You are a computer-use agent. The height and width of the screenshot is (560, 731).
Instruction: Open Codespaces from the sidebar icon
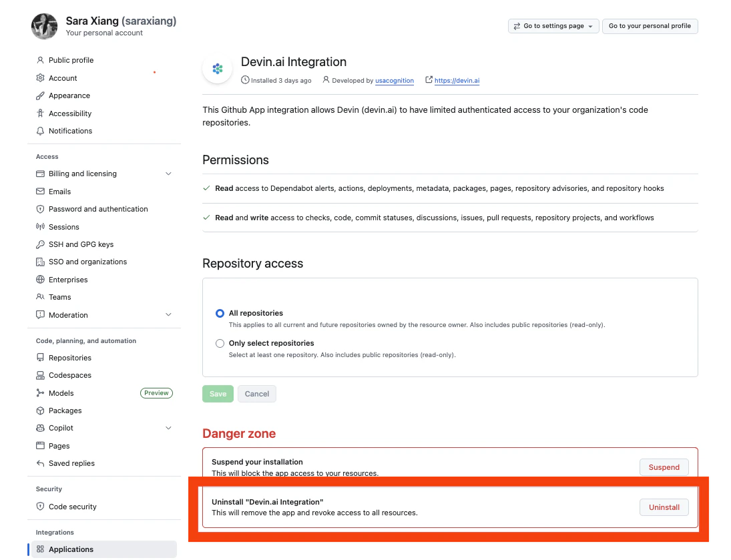(39, 375)
